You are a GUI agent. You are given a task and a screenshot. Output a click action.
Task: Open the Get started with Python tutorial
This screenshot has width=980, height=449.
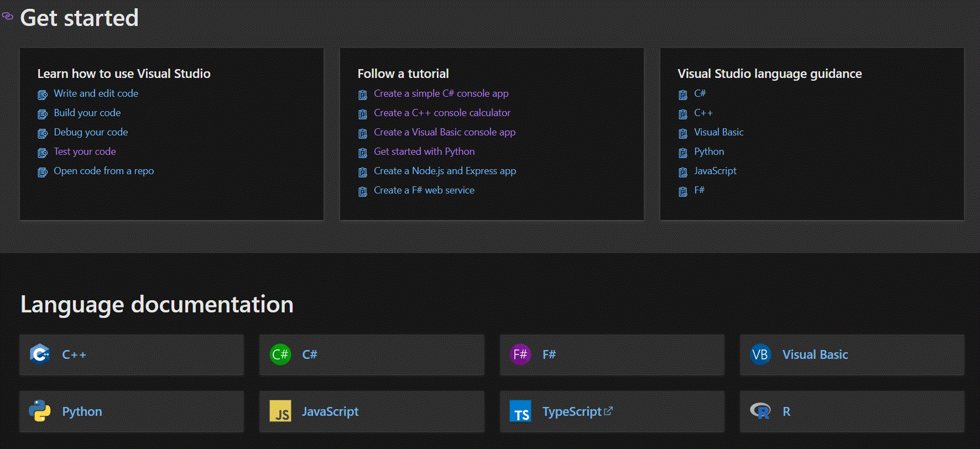[424, 152]
